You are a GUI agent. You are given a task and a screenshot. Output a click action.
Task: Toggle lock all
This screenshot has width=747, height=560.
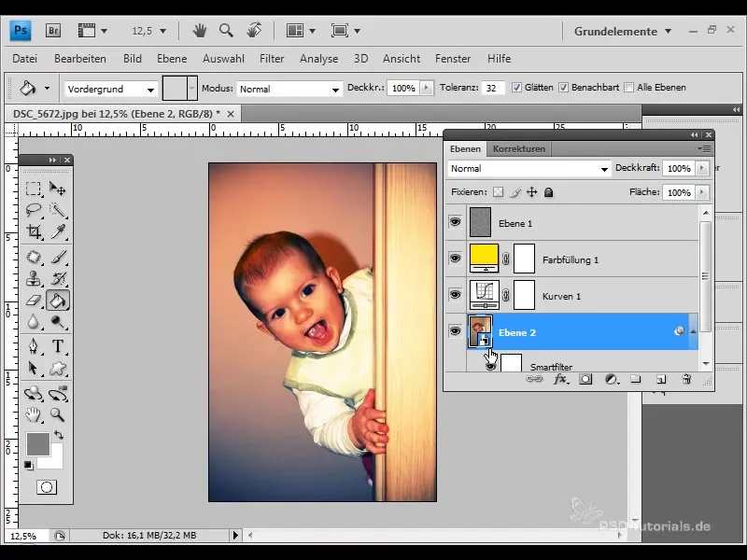pos(548,192)
